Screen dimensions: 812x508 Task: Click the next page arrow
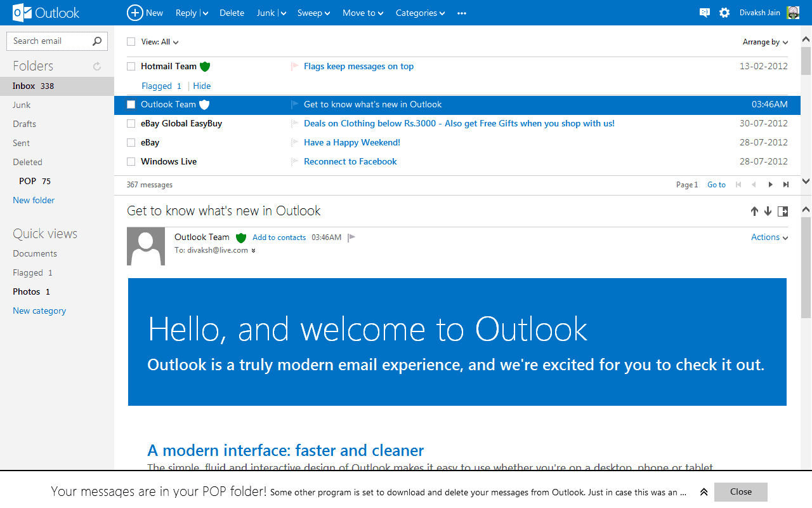[x=771, y=185]
